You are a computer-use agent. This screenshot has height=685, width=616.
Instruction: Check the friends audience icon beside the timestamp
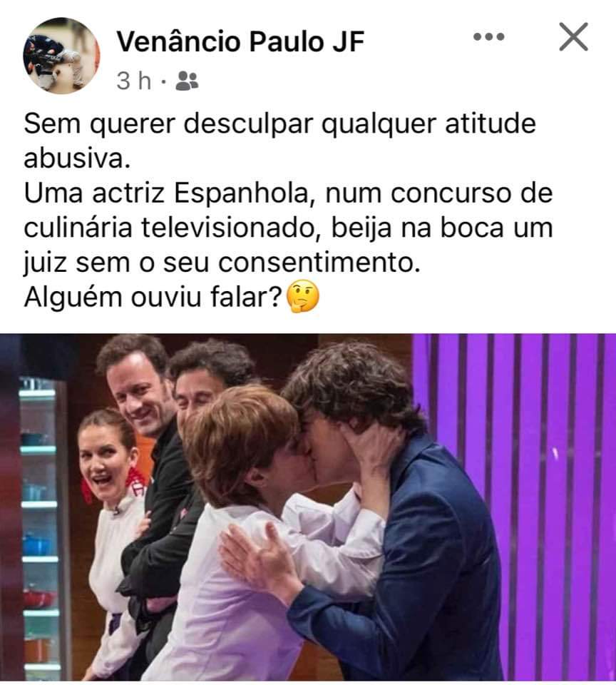coord(187,81)
